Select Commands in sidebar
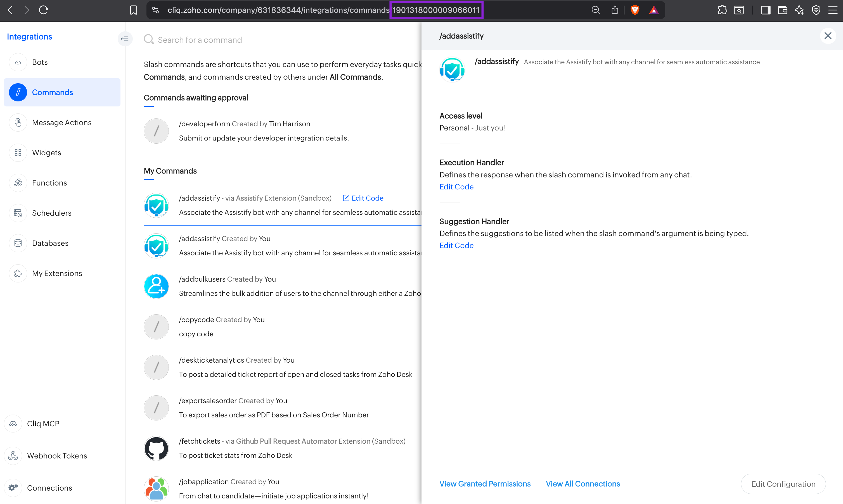This screenshot has width=843, height=504. pyautogui.click(x=62, y=92)
